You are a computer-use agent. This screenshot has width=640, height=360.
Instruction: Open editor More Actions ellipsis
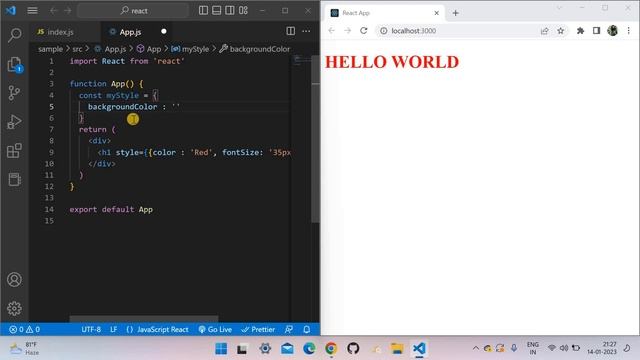click(306, 31)
